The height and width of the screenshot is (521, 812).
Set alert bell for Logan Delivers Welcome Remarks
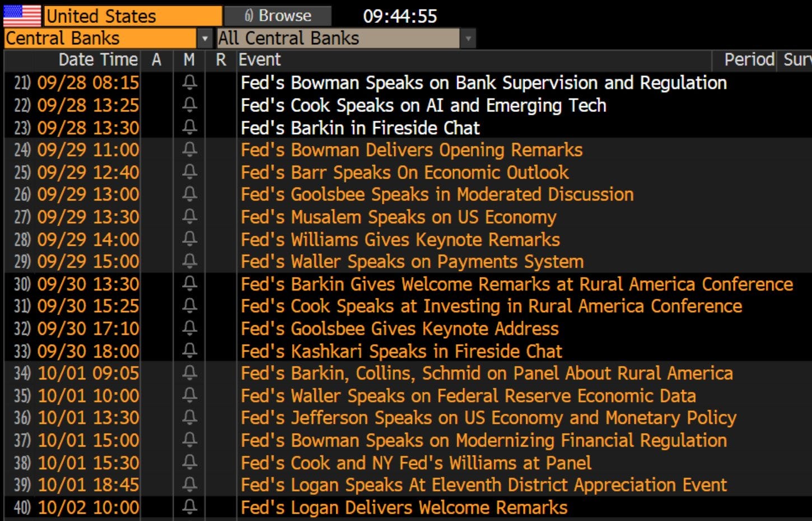click(x=189, y=508)
